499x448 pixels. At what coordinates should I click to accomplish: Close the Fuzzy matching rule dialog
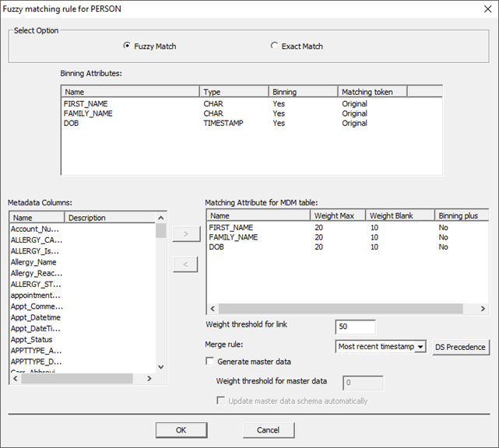[487, 9]
